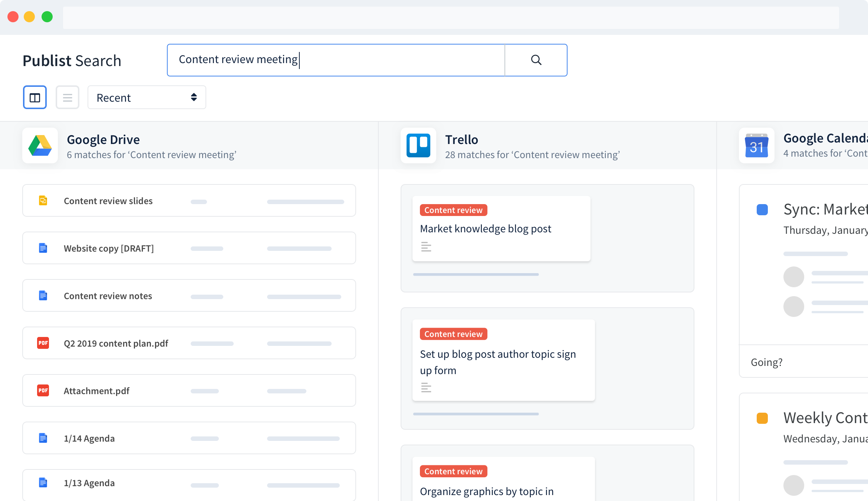
Task: Click the Q2 2019 content plan PDF icon
Action: tap(43, 343)
